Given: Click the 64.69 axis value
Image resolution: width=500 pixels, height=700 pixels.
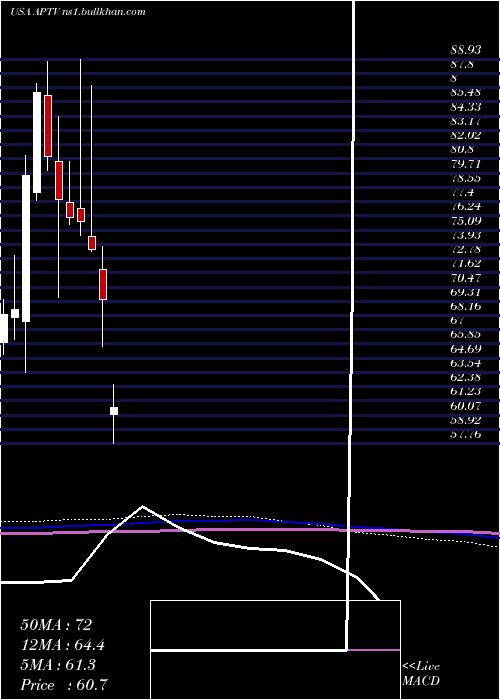Looking at the screenshot, I should point(465,348).
